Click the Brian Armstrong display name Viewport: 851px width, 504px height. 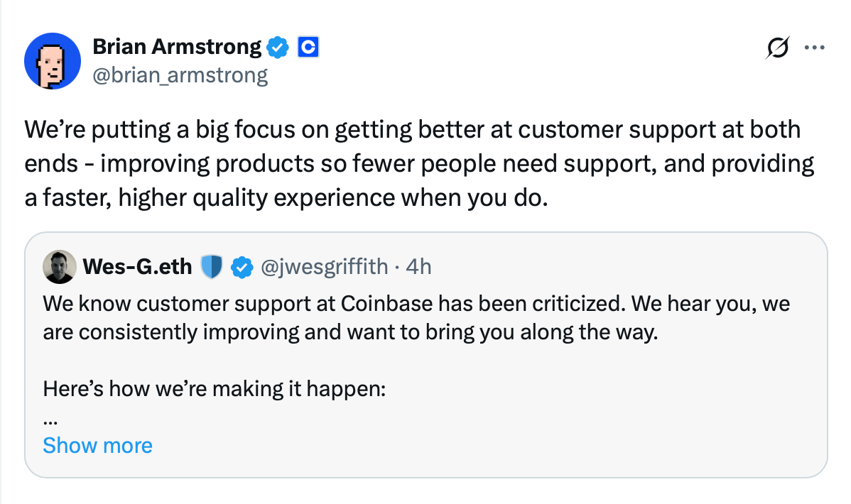pyautogui.click(x=177, y=48)
